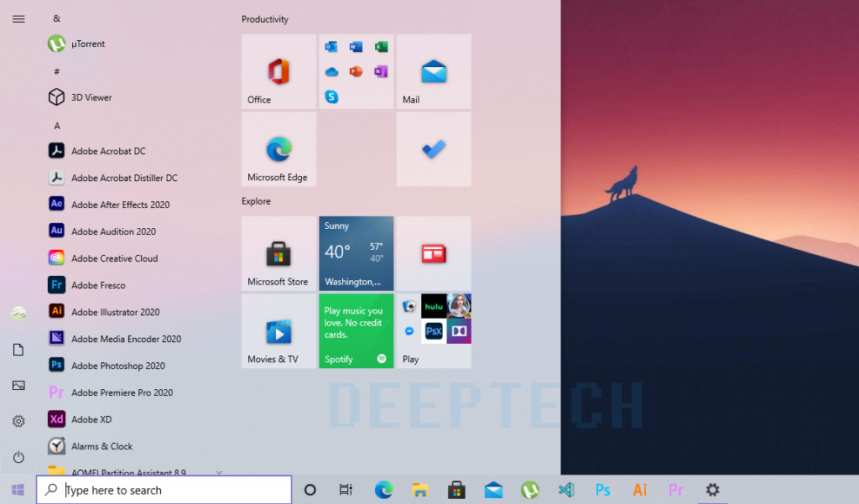Click the 'A' letter header in app list
This screenshot has width=859, height=504.
(56, 126)
